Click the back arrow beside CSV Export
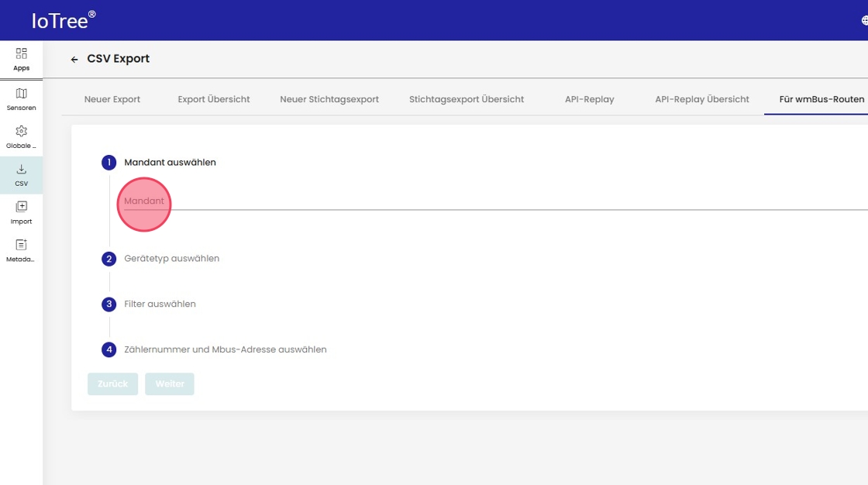Screen dimensions: 868x485 coord(74,60)
